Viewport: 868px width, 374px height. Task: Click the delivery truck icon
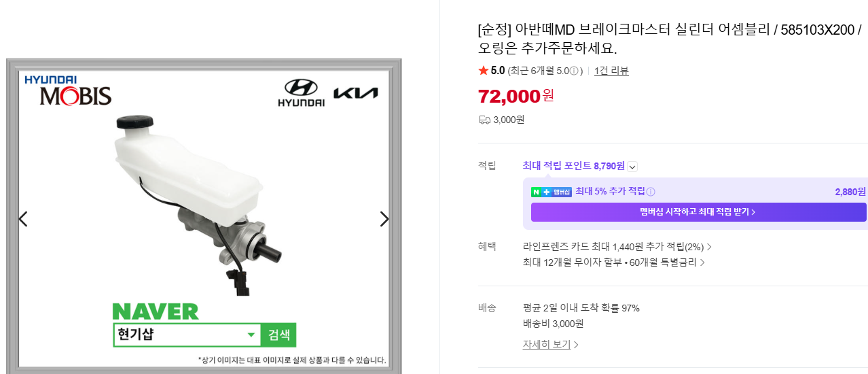tap(484, 120)
